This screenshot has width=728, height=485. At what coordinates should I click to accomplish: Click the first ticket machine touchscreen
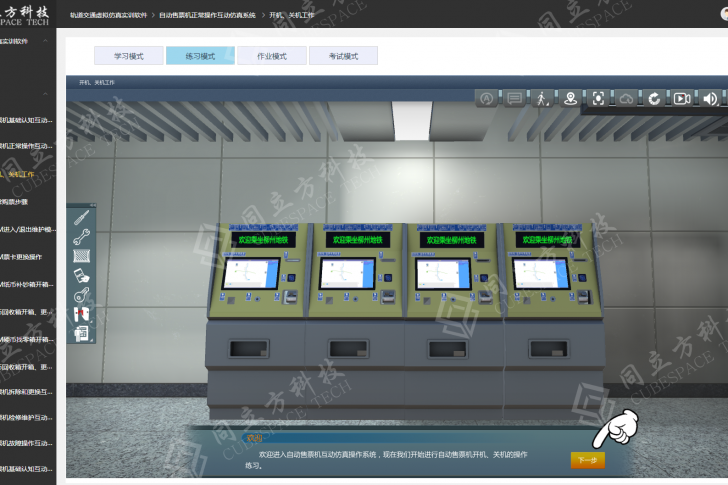250,273
